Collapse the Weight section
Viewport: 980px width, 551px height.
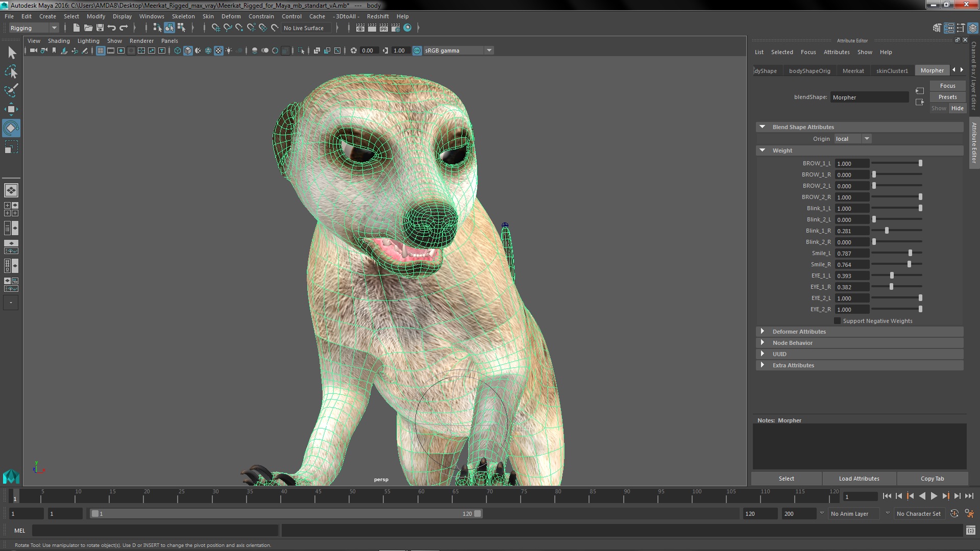point(763,151)
